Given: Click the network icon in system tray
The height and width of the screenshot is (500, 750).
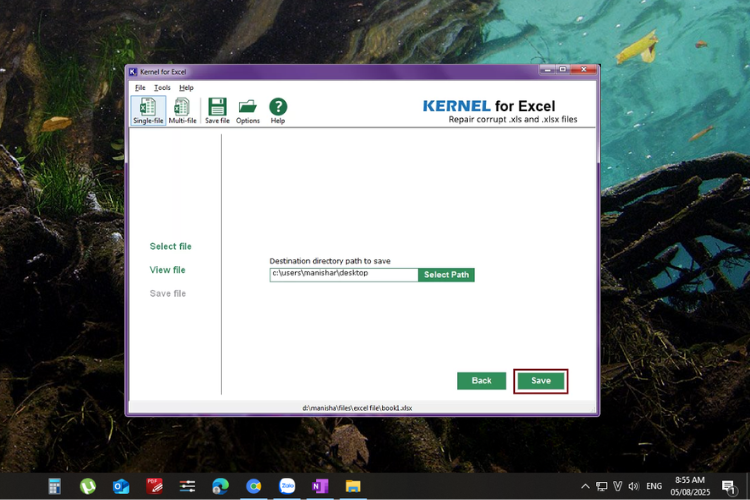Looking at the screenshot, I should pyautogui.click(x=601, y=487).
